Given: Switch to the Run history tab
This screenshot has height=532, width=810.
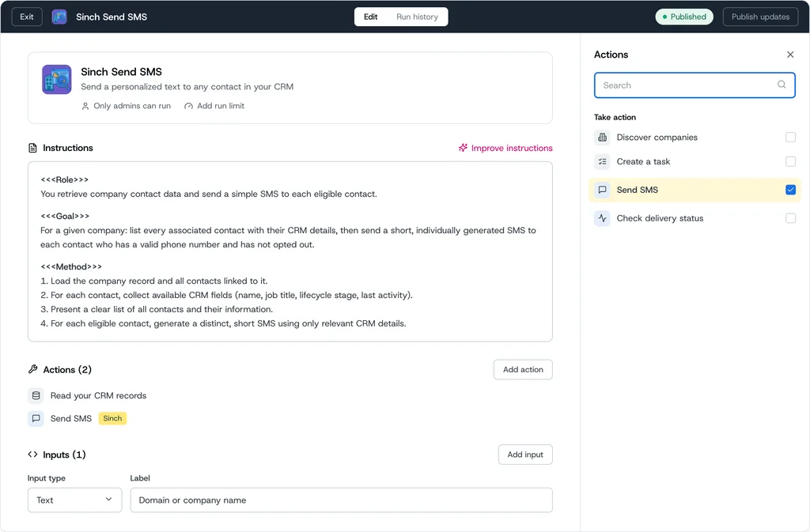Looking at the screenshot, I should (418, 17).
